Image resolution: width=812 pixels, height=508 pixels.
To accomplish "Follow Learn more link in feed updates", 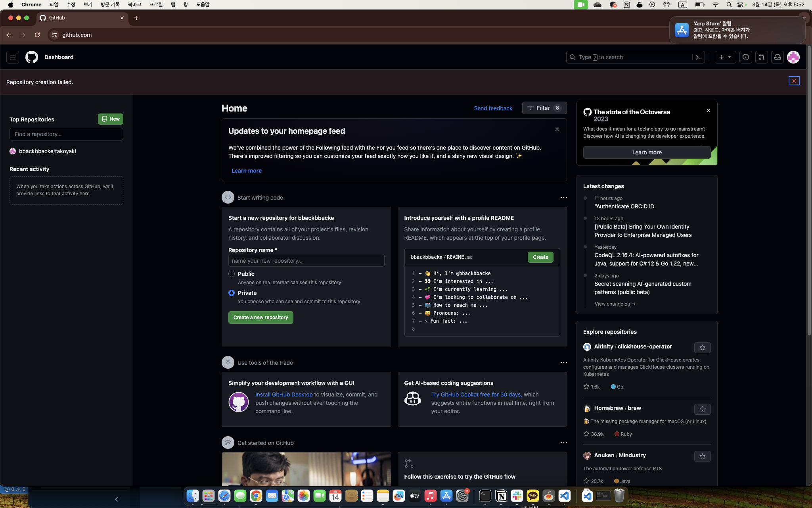I will click(247, 171).
